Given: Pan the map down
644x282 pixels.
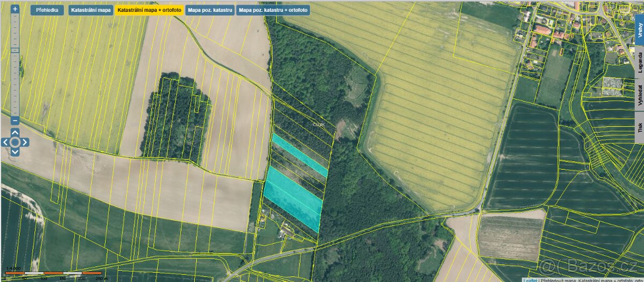Looking at the screenshot, I should (15, 152).
